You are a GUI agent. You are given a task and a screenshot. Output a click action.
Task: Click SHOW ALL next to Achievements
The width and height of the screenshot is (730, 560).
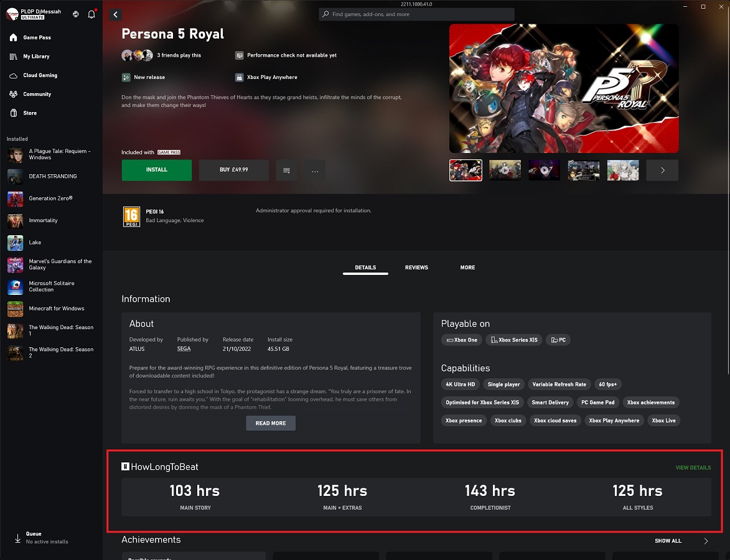point(668,541)
